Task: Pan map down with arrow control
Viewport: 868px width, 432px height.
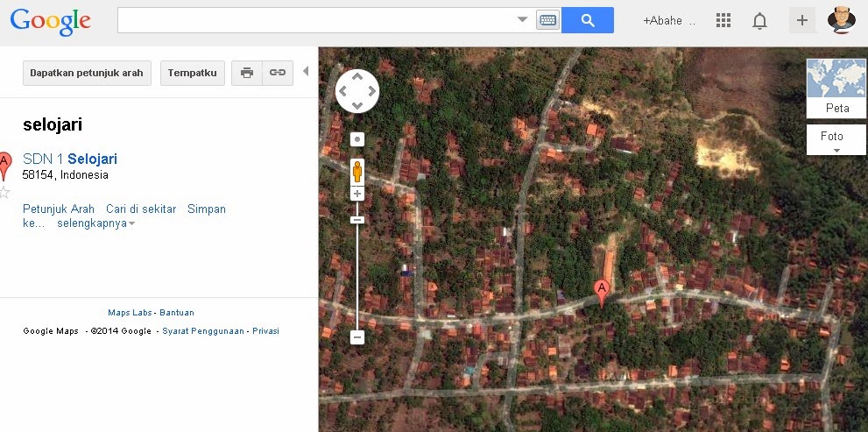Action: (357, 104)
